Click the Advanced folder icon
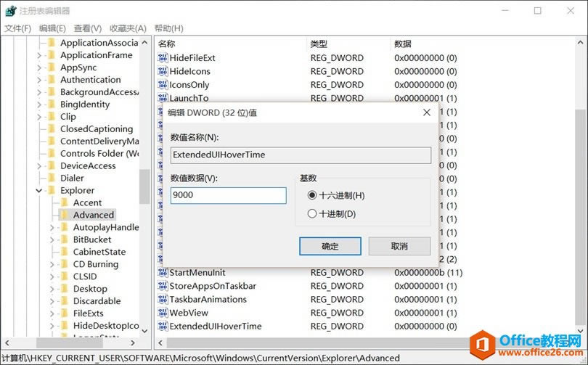 coord(65,215)
